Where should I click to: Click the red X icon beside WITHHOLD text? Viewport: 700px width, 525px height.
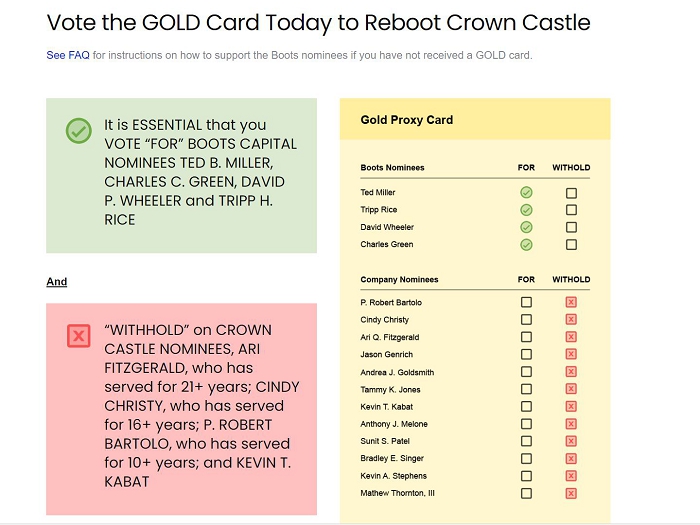(78, 336)
